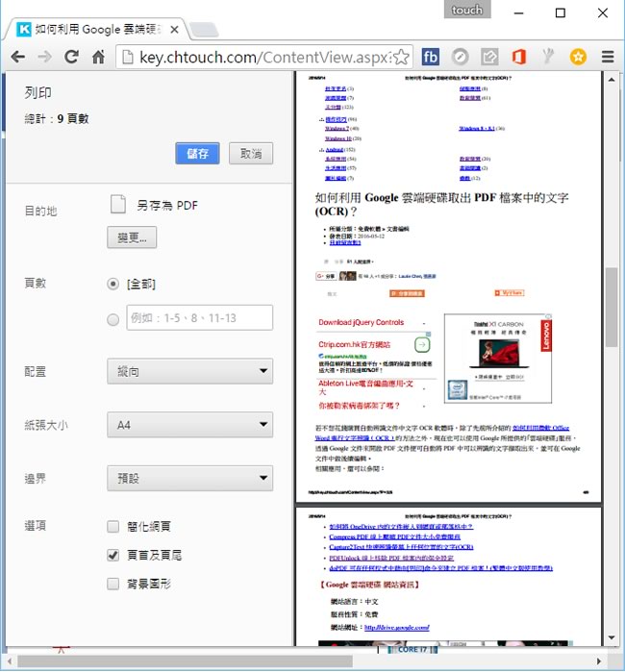The image size is (625, 672).
Task: Click the address bar URL field
Action: [x=264, y=57]
